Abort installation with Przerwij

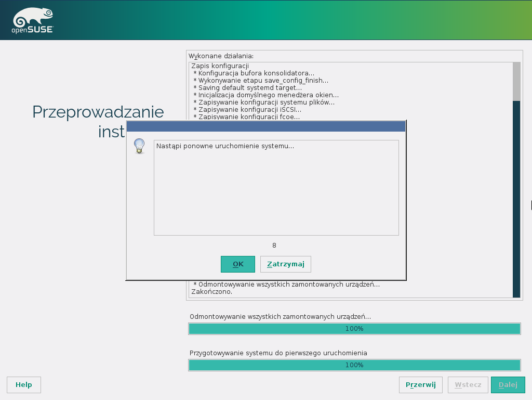point(420,385)
